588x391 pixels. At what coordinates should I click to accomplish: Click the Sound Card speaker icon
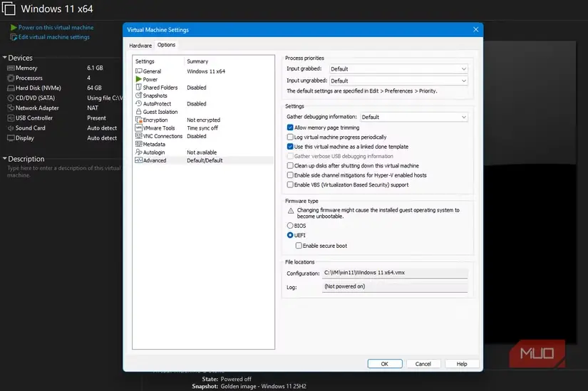[x=11, y=127]
